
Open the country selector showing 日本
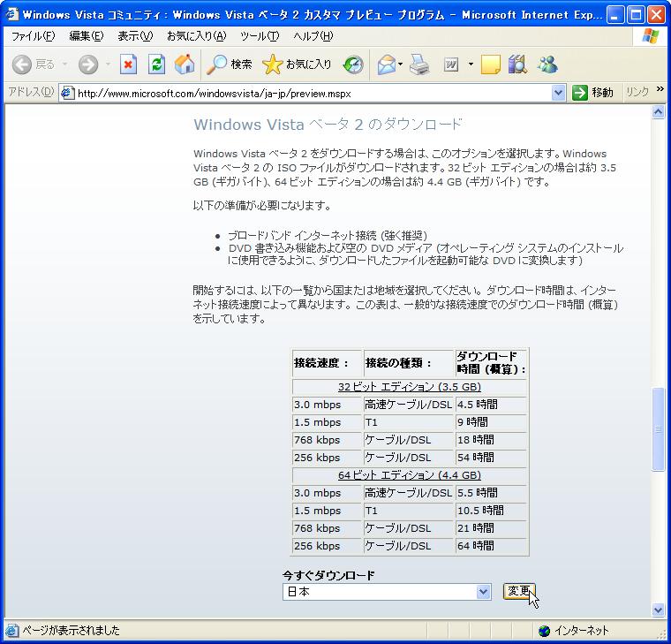coord(387,592)
